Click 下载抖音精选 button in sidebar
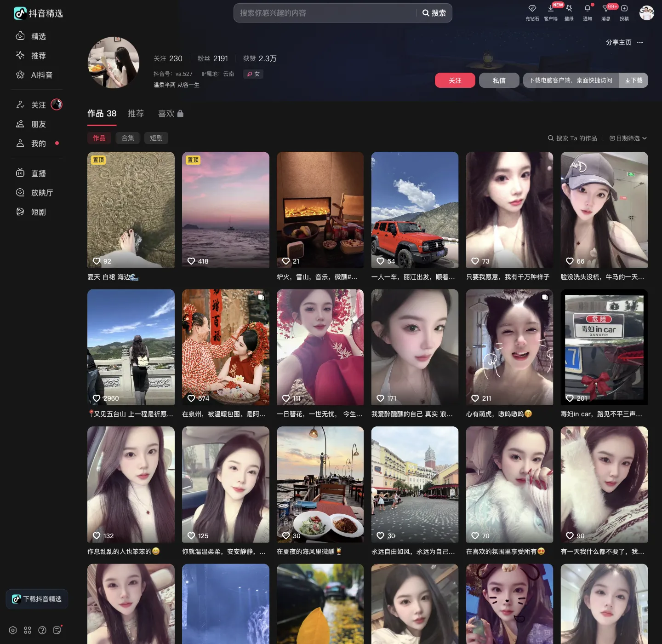 [x=37, y=599]
